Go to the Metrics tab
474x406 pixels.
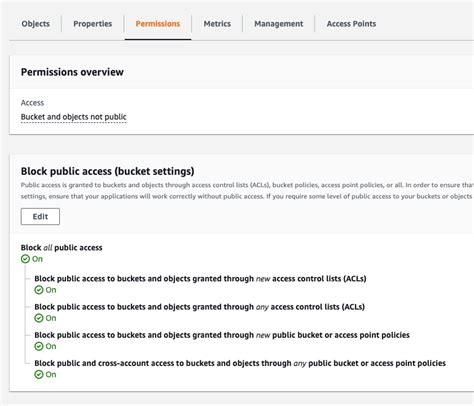point(217,24)
